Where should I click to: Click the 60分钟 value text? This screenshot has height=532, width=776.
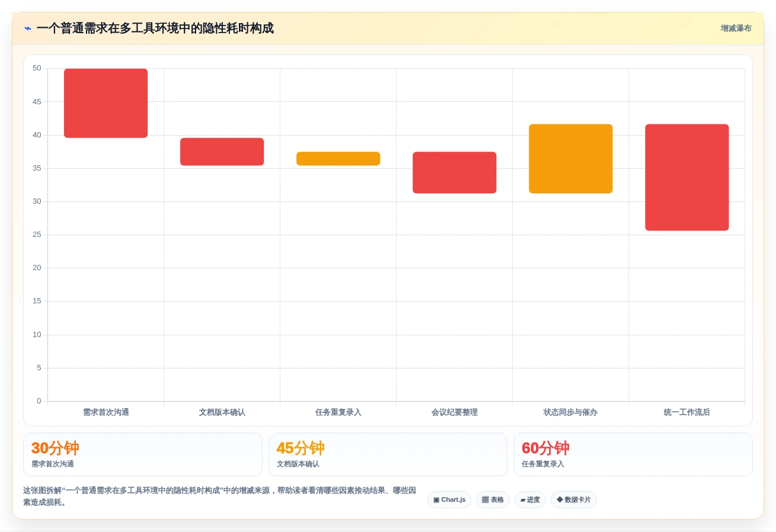click(x=545, y=448)
